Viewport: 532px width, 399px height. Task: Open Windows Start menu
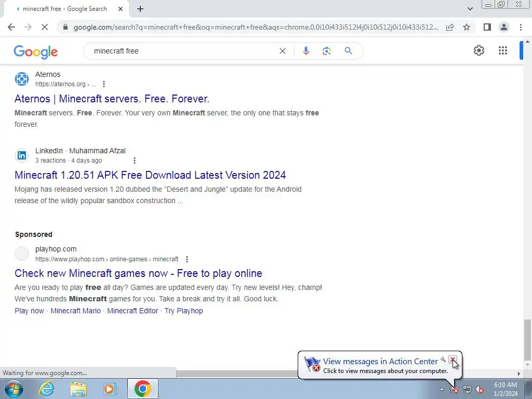pyautogui.click(x=14, y=389)
